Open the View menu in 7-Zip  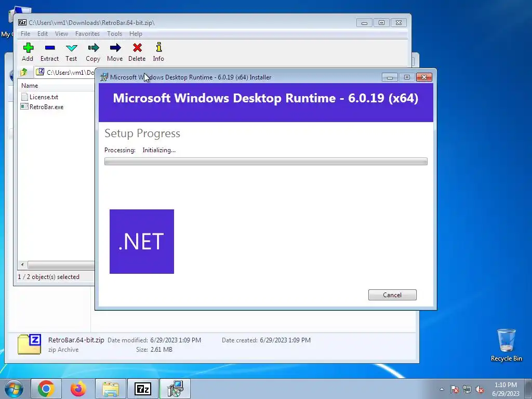[x=61, y=34]
